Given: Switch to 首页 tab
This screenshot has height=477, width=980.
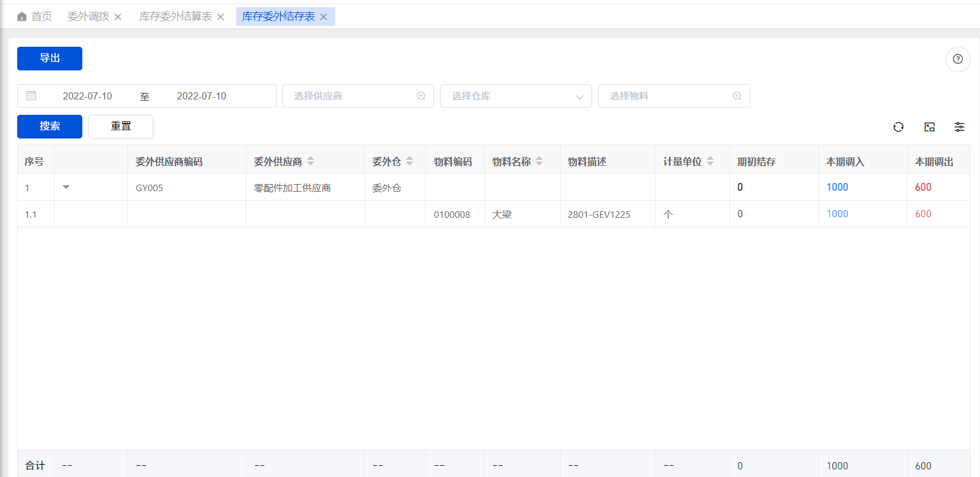Looking at the screenshot, I should coord(35,17).
